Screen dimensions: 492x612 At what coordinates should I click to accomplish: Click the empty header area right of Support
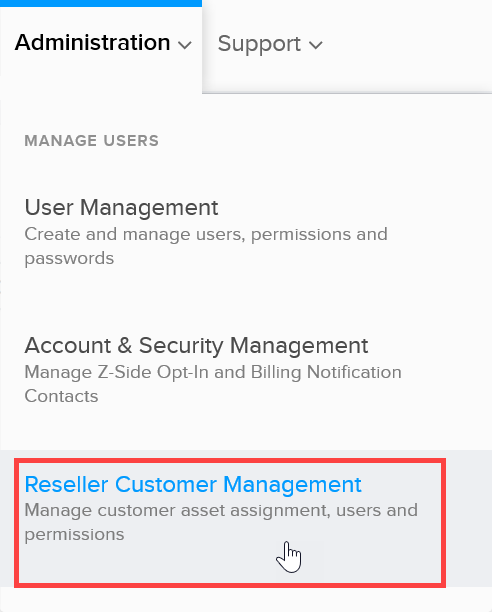point(408,45)
